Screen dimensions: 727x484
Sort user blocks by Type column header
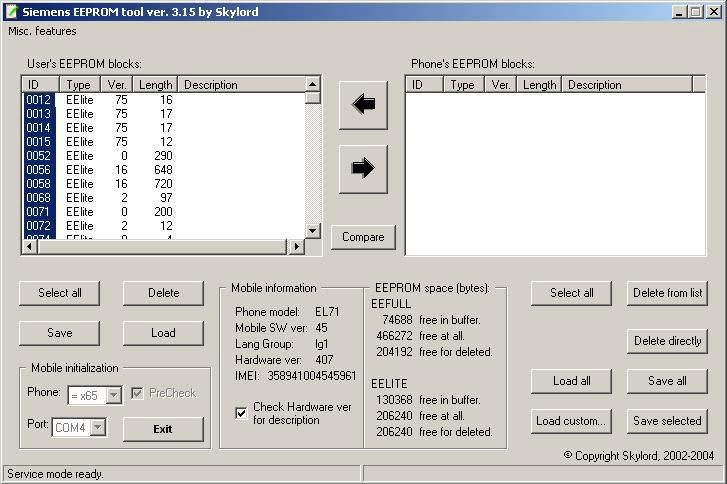80,85
